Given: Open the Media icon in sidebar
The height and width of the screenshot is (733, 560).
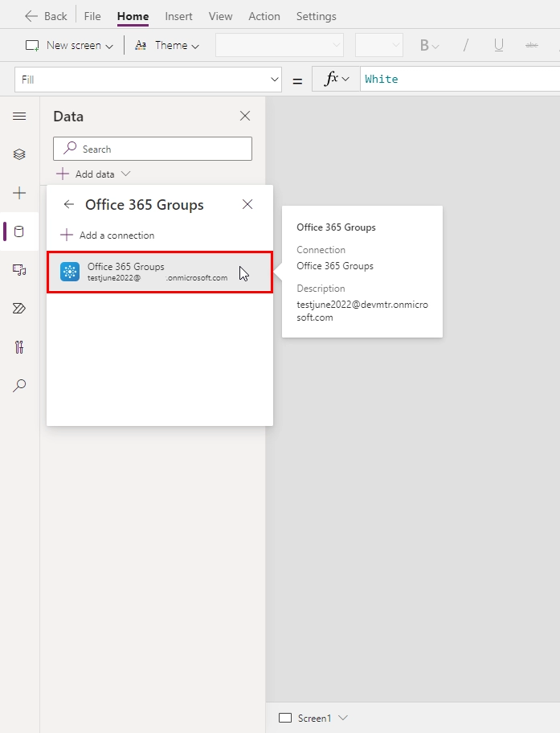Looking at the screenshot, I should tap(19, 270).
